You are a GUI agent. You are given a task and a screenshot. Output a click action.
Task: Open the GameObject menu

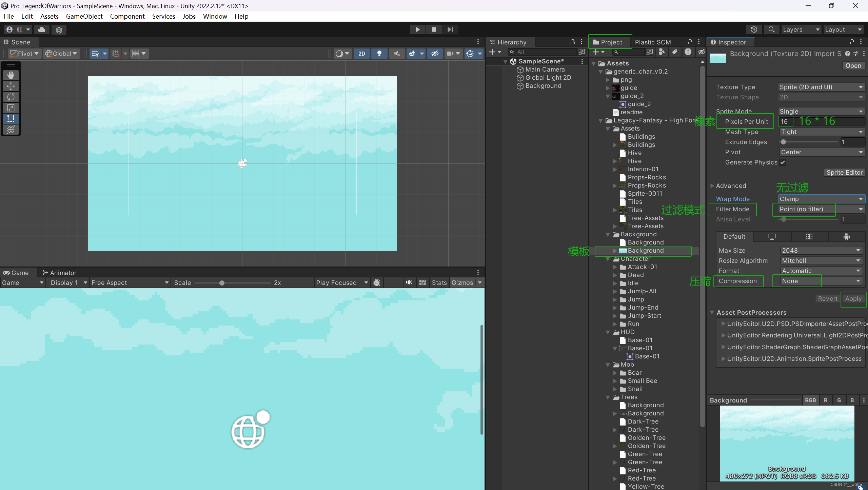pyautogui.click(x=84, y=16)
